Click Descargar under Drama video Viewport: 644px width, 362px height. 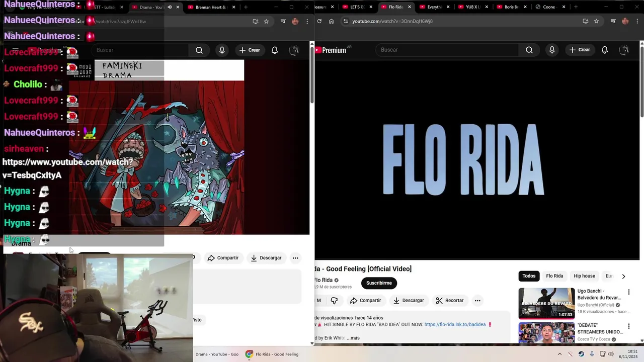[x=266, y=258]
